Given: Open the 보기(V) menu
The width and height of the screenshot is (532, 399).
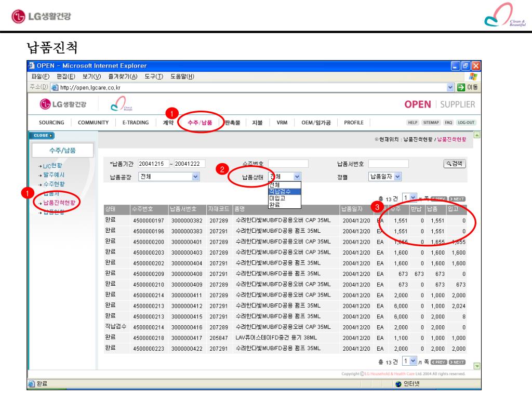Looking at the screenshot, I should point(91,76).
